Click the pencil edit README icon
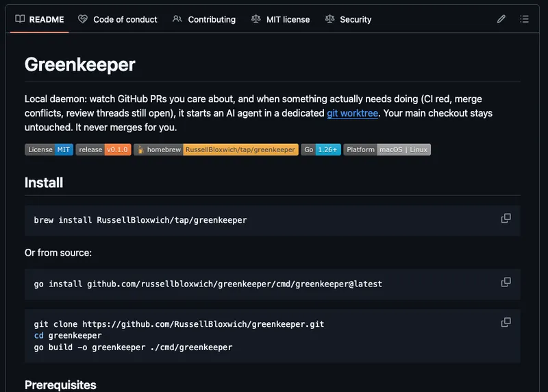 click(x=501, y=19)
